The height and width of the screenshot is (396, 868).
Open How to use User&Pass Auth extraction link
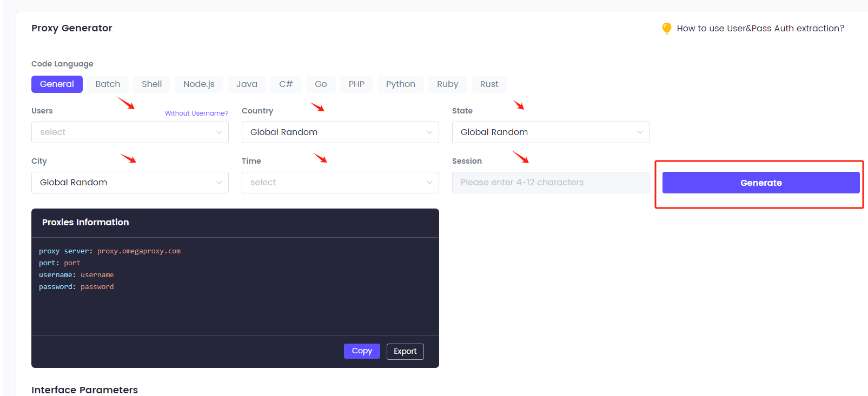(760, 28)
